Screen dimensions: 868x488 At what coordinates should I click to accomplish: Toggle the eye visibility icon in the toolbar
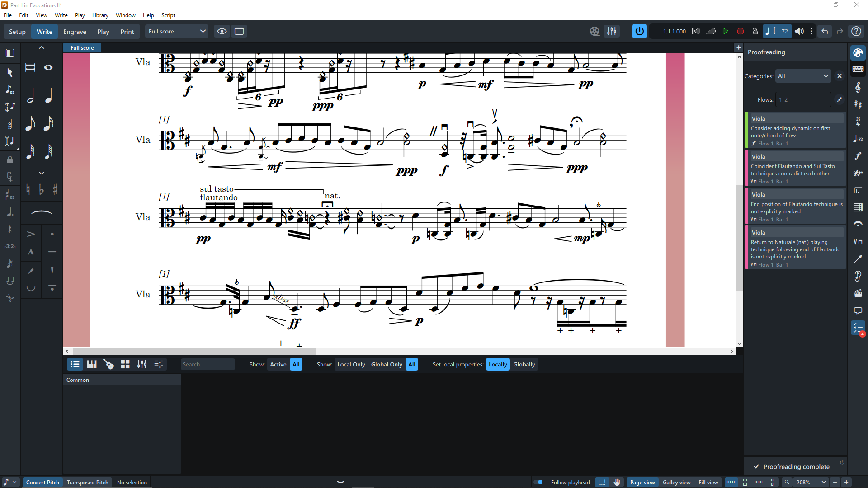click(222, 31)
